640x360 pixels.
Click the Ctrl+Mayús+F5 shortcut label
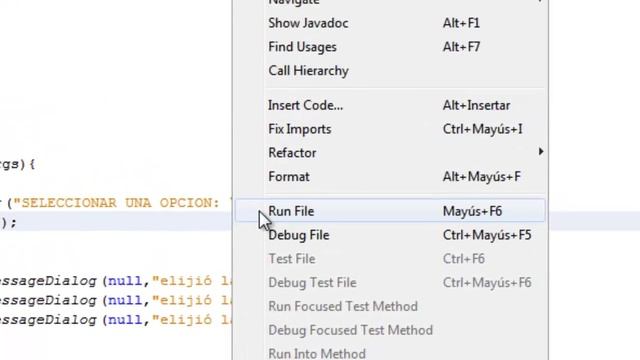(x=487, y=235)
